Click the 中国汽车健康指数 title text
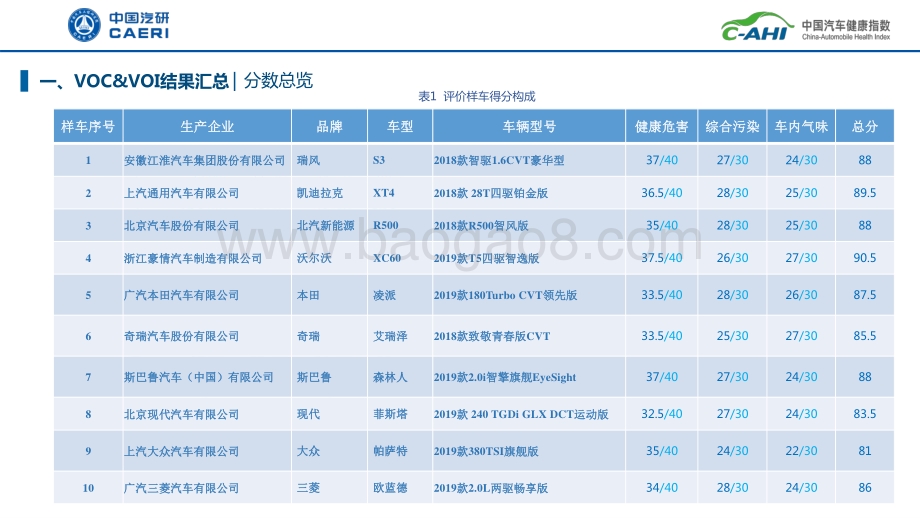Viewport: 920px width, 518px height. pyautogui.click(x=846, y=25)
